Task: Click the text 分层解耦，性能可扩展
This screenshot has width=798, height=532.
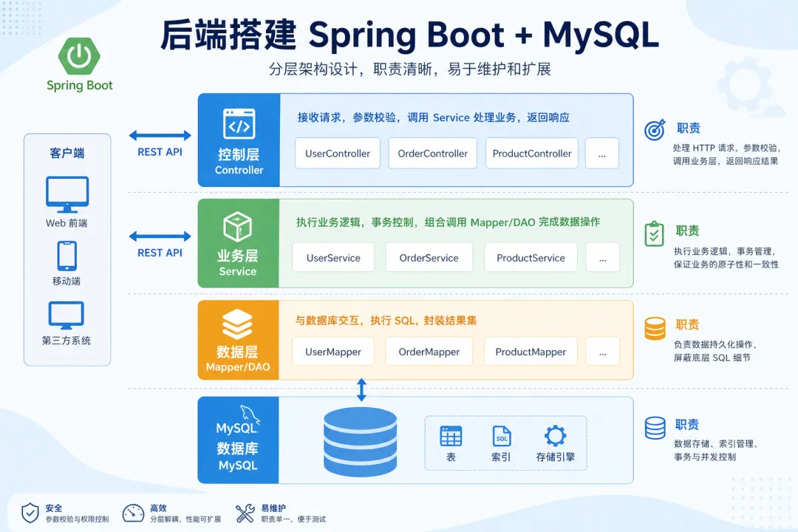Action: pyautogui.click(x=185, y=519)
